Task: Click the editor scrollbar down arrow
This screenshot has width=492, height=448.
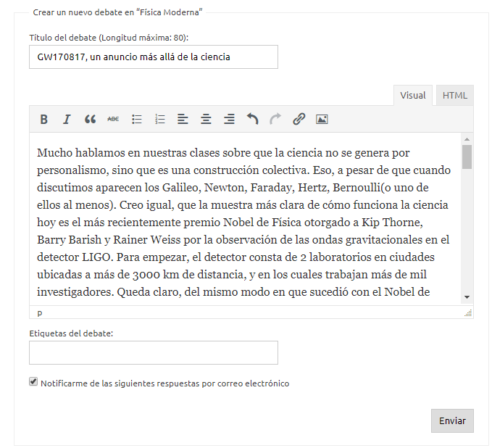Action: click(x=467, y=297)
